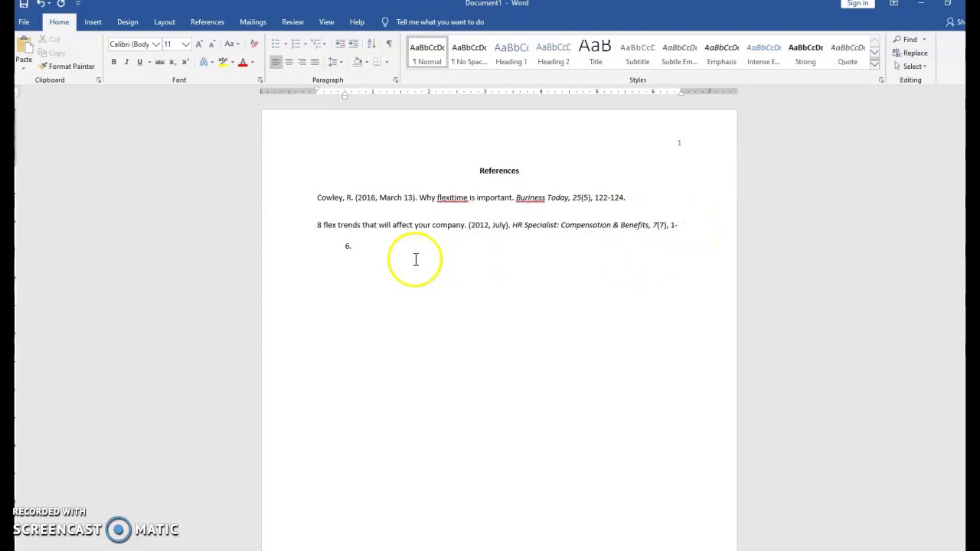Open the Styles pane launcher
This screenshot has width=980, height=551.
(x=880, y=80)
